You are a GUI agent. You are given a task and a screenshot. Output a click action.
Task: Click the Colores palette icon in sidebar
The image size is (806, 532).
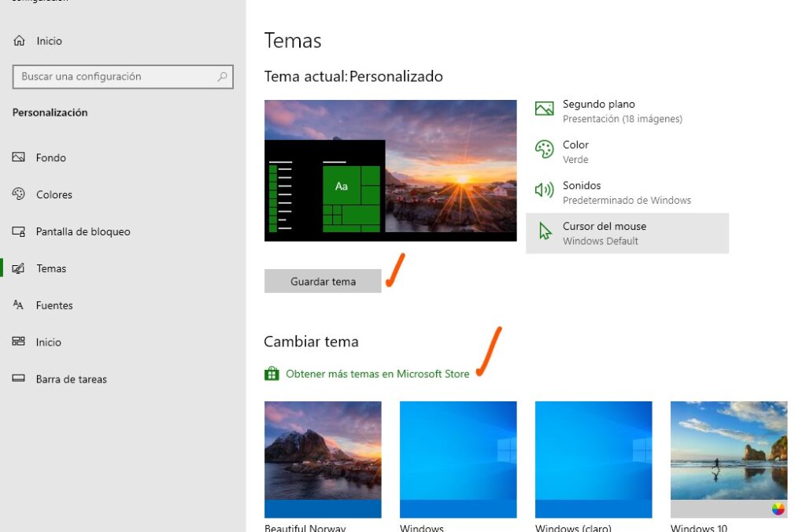click(19, 194)
